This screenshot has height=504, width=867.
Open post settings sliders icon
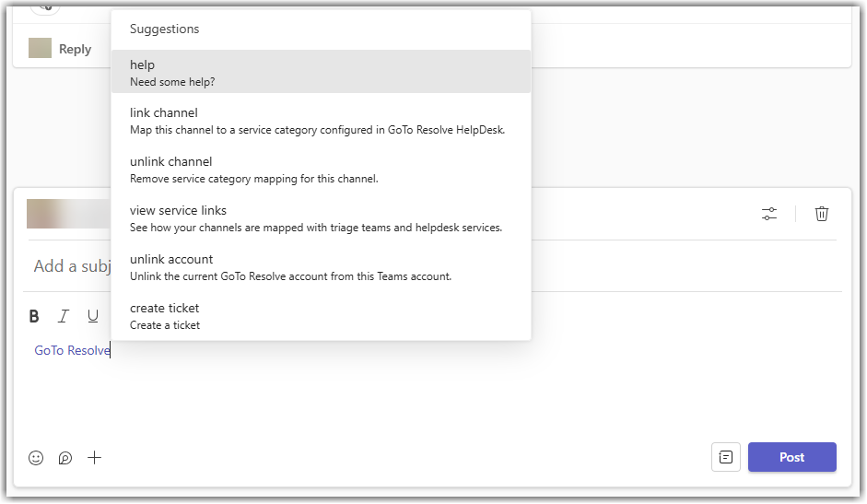(x=769, y=214)
